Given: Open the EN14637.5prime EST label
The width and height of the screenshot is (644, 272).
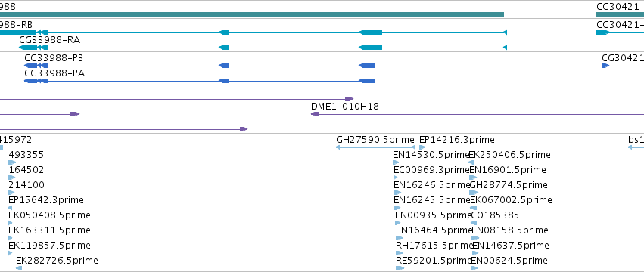Looking at the screenshot, I should [x=511, y=246].
